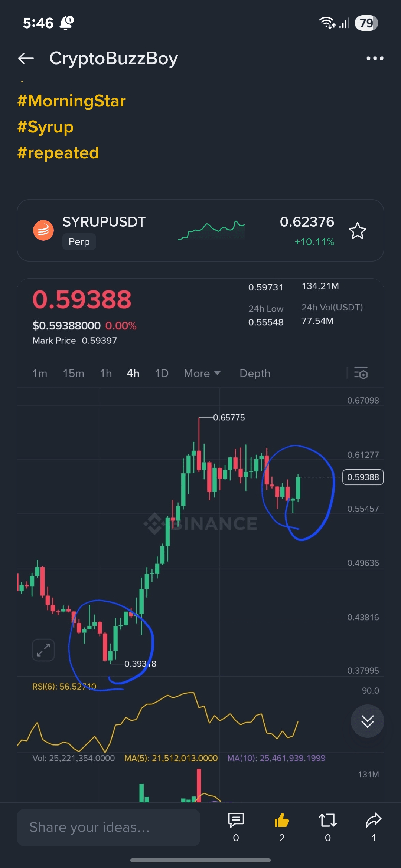Switch chart to 1h timeframe

106,373
